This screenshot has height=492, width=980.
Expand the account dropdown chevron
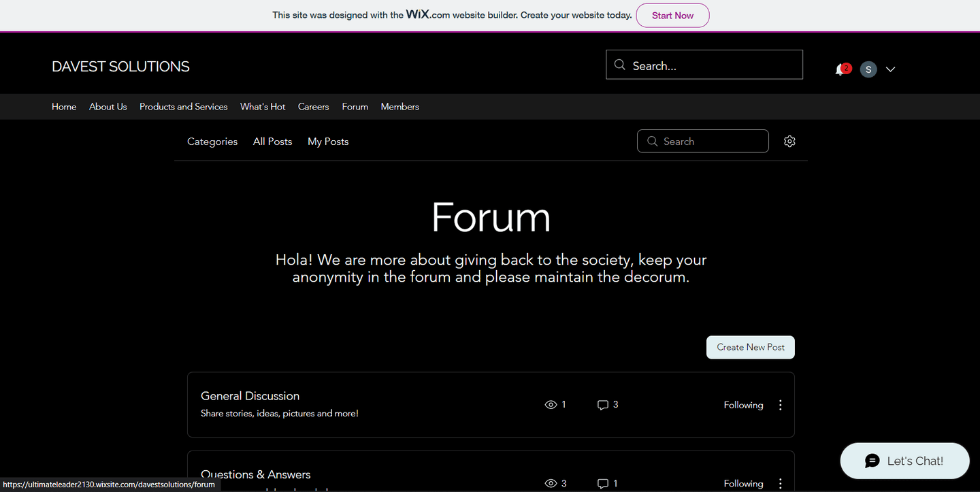890,69
